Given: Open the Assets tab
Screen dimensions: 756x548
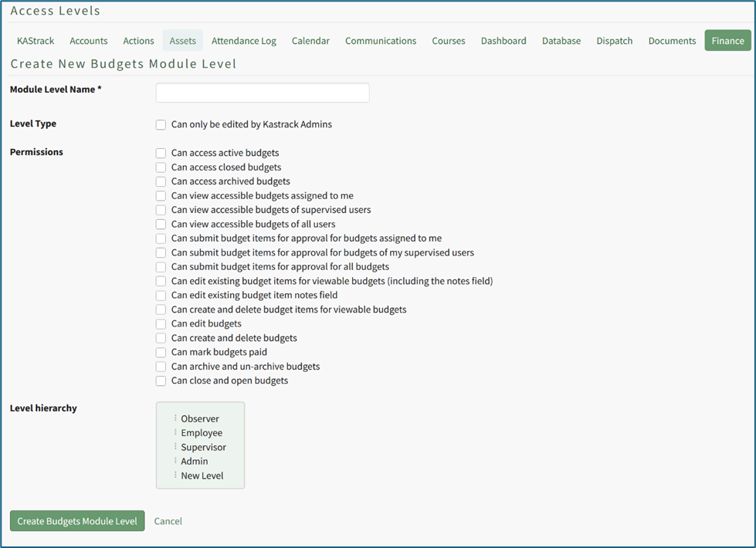Looking at the screenshot, I should [x=183, y=41].
